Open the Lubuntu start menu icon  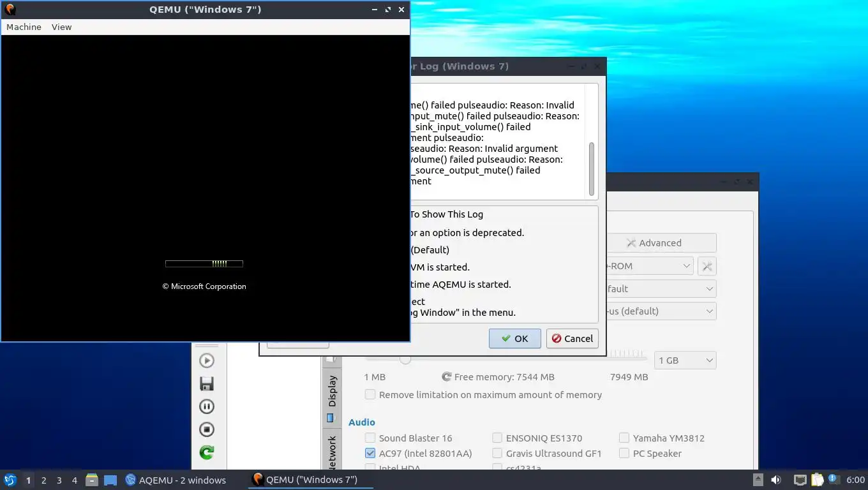tap(10, 480)
